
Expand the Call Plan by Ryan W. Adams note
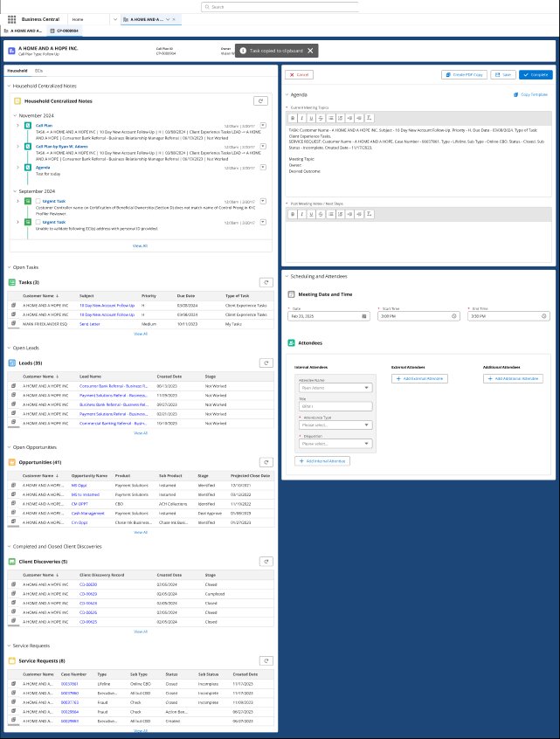click(x=18, y=147)
